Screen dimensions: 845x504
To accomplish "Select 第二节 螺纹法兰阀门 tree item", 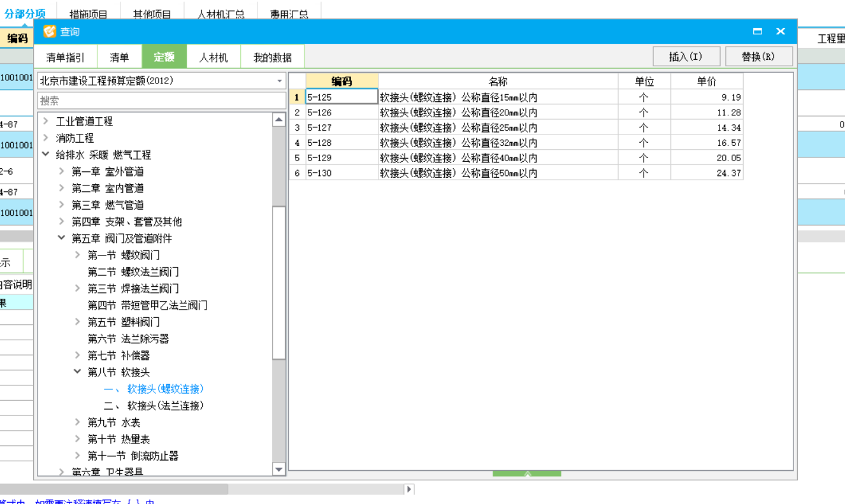I will (x=133, y=272).
